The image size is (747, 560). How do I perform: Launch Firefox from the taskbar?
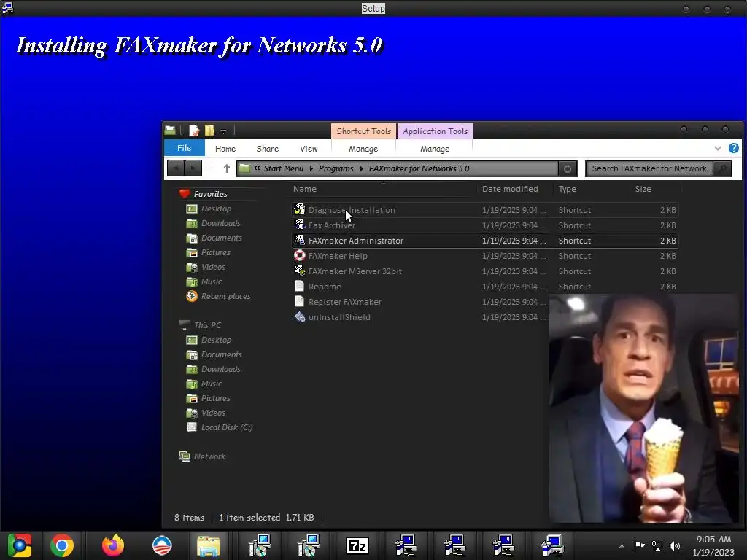[113, 545]
